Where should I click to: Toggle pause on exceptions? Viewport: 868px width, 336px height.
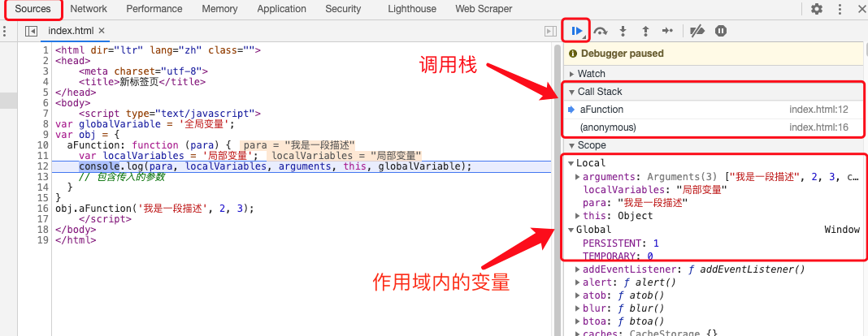[x=720, y=31]
